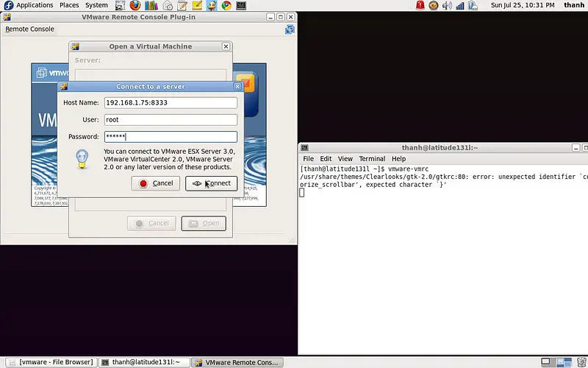The height and width of the screenshot is (368, 588).
Task: Open the File menu in the terminal
Action: pos(308,159)
